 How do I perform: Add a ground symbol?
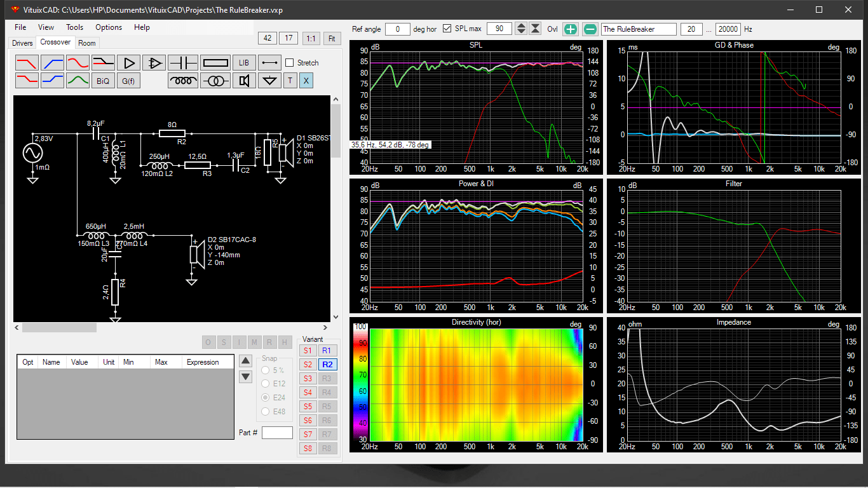tap(269, 81)
